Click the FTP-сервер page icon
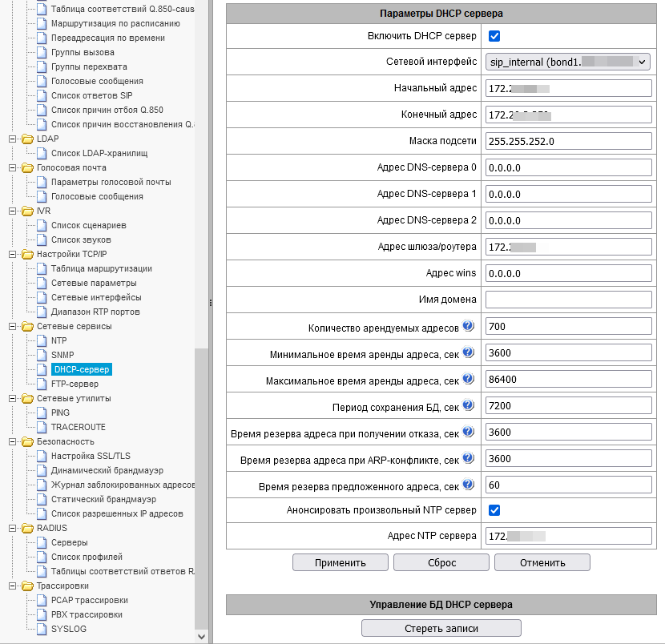Image resolution: width=665 pixels, height=644 pixels. point(42,384)
